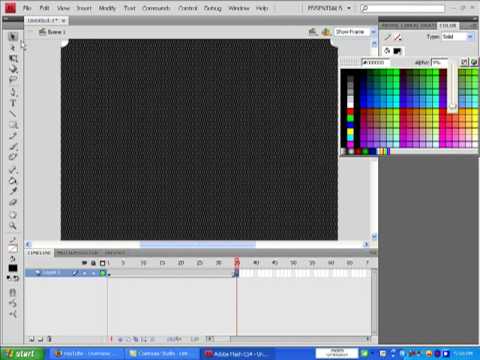480x360 pixels.
Task: Select the Subselection tool in tools panel
Action: (13, 48)
